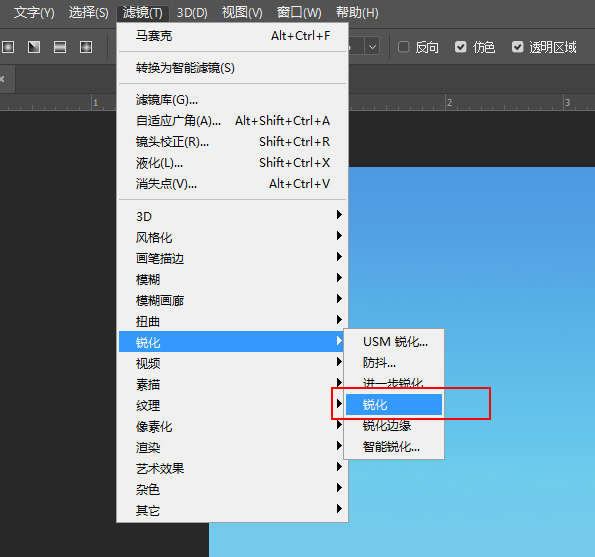595x557 pixels.
Task: Expand the 模糊画廊 submenu
Action: point(233,301)
